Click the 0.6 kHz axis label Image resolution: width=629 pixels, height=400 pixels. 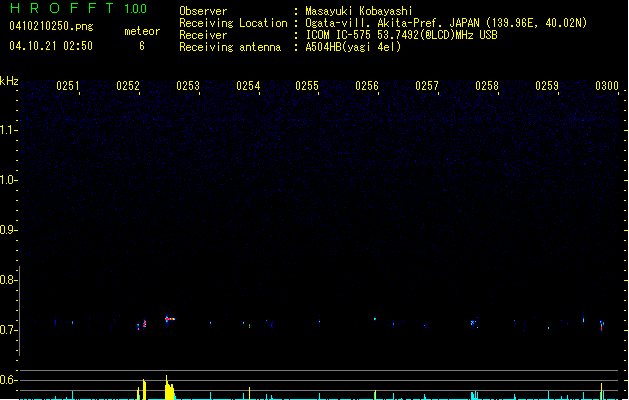coord(8,380)
